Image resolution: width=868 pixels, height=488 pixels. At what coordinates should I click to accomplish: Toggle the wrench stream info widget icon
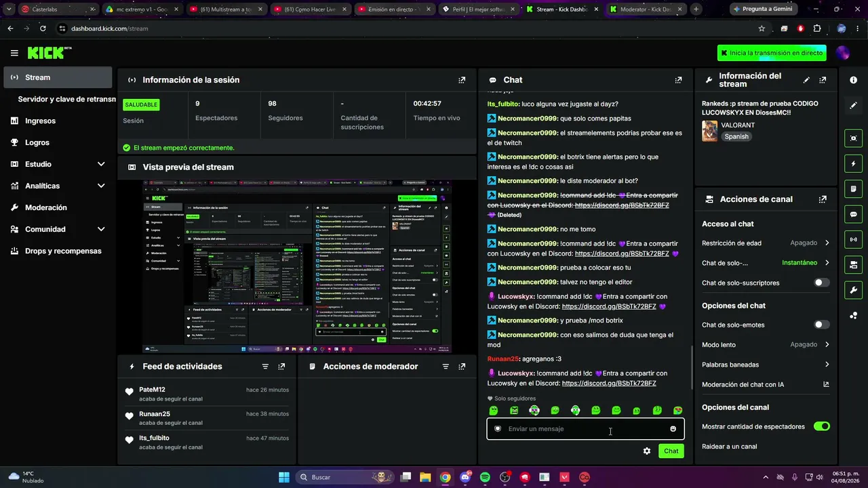(x=853, y=290)
